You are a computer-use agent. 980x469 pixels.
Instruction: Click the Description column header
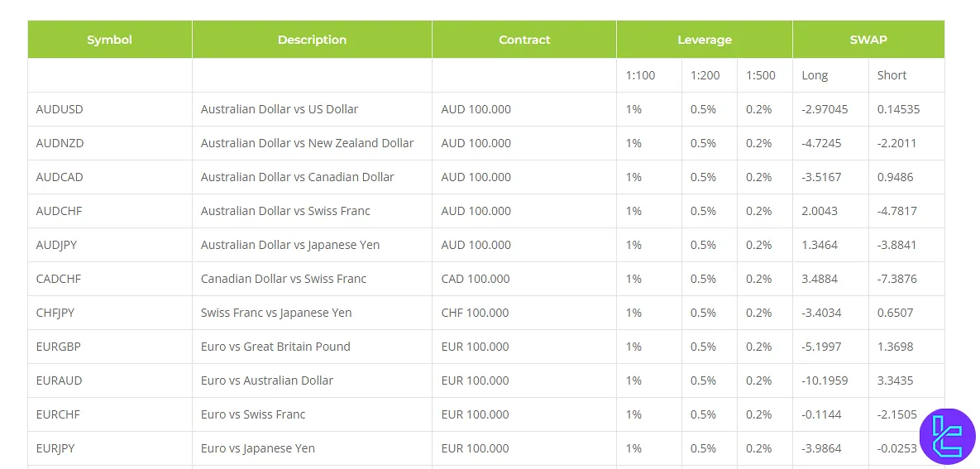(x=312, y=40)
